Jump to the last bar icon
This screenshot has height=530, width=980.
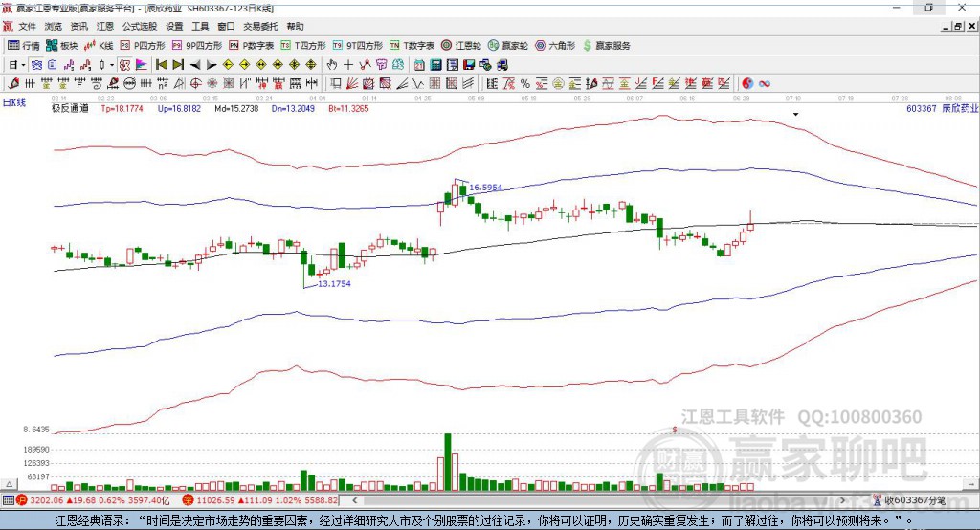[x=178, y=65]
